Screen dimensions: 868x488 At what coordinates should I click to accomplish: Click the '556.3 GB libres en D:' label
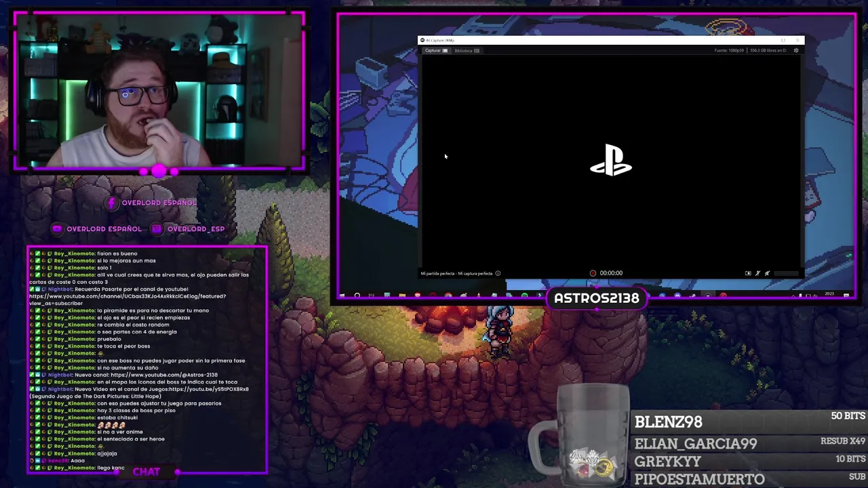pyautogui.click(x=768, y=51)
